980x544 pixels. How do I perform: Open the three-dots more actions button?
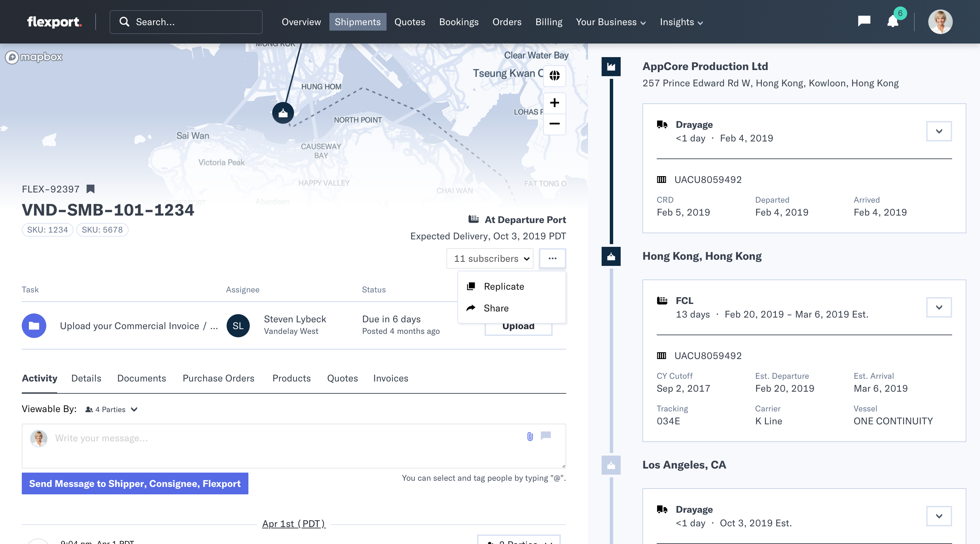pos(552,258)
